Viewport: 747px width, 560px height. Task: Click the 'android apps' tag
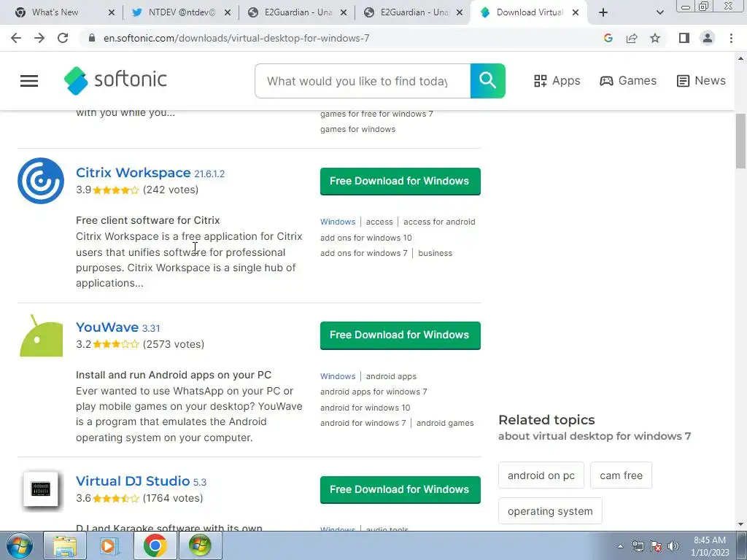391,376
